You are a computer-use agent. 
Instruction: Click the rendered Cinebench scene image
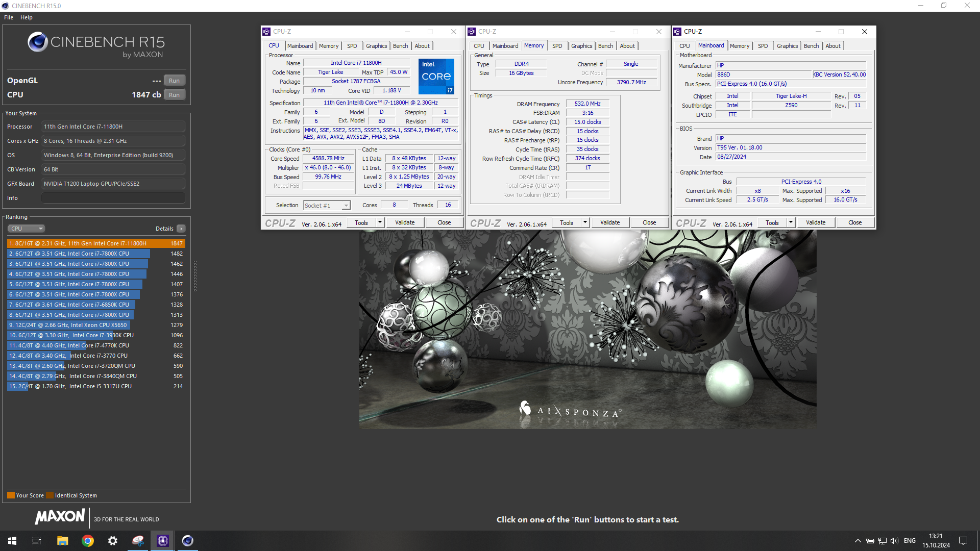[x=587, y=329]
